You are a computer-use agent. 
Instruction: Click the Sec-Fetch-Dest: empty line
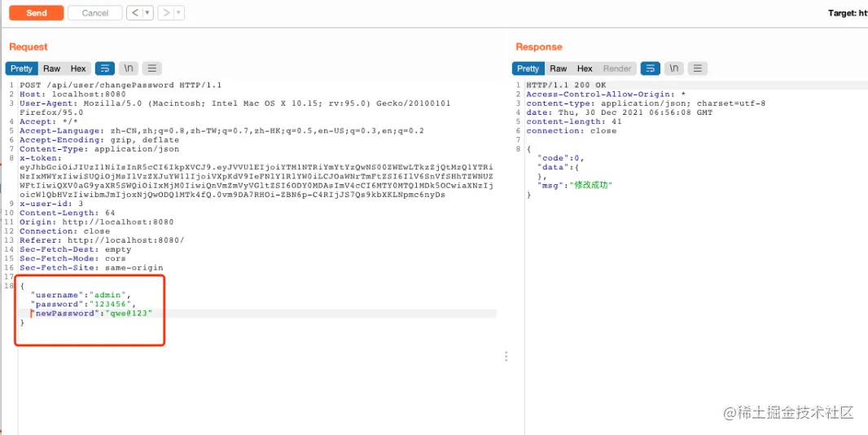click(x=75, y=249)
